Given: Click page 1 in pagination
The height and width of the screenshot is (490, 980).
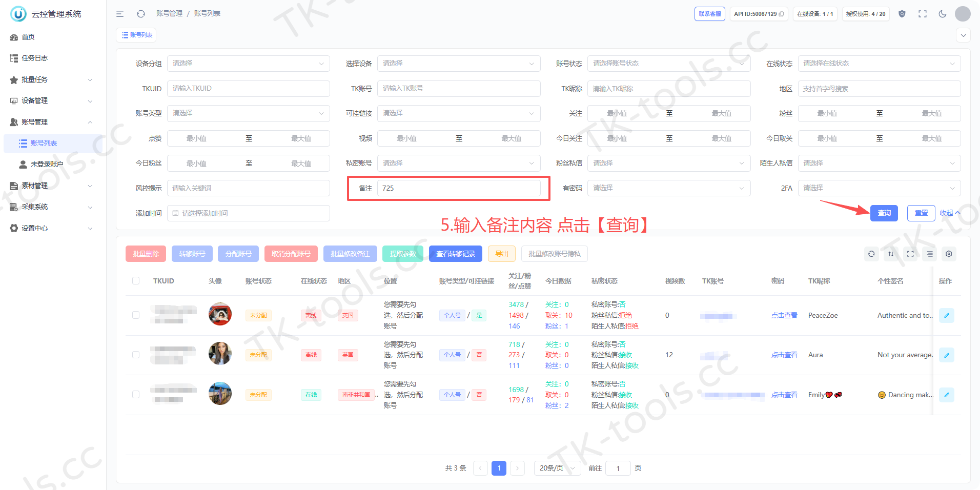Looking at the screenshot, I should pos(499,468).
